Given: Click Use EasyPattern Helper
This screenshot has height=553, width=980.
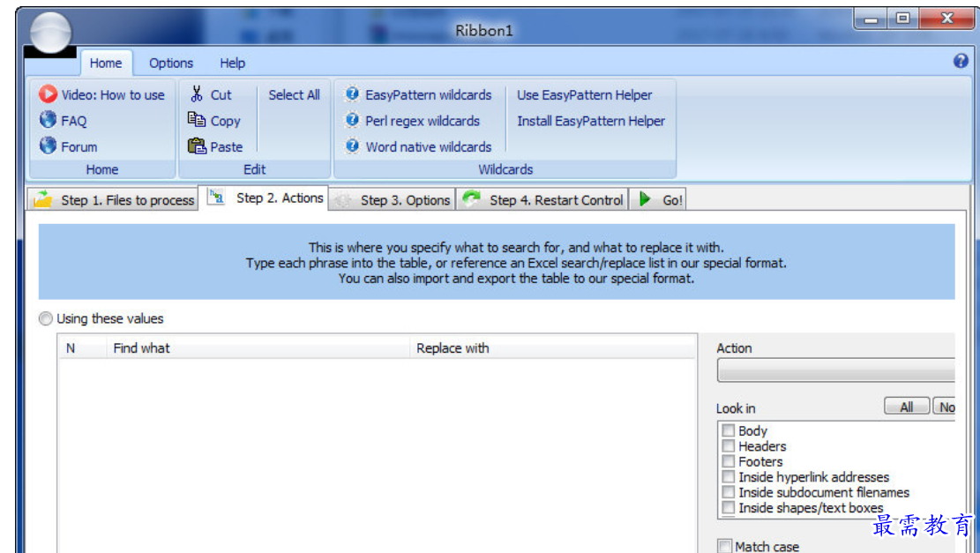Looking at the screenshot, I should tap(584, 95).
